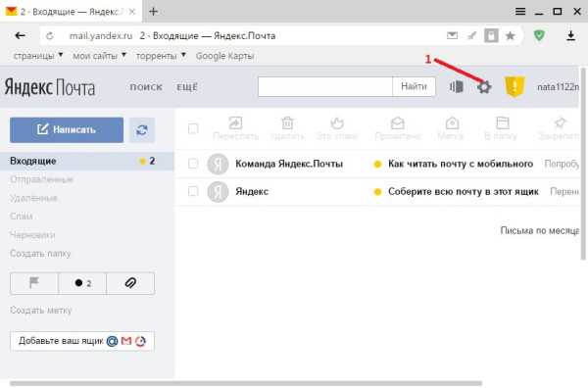This screenshot has height=388, width=588.
Task: Toggle unread dot on Соберите всю почту message
Action: coord(377,192)
